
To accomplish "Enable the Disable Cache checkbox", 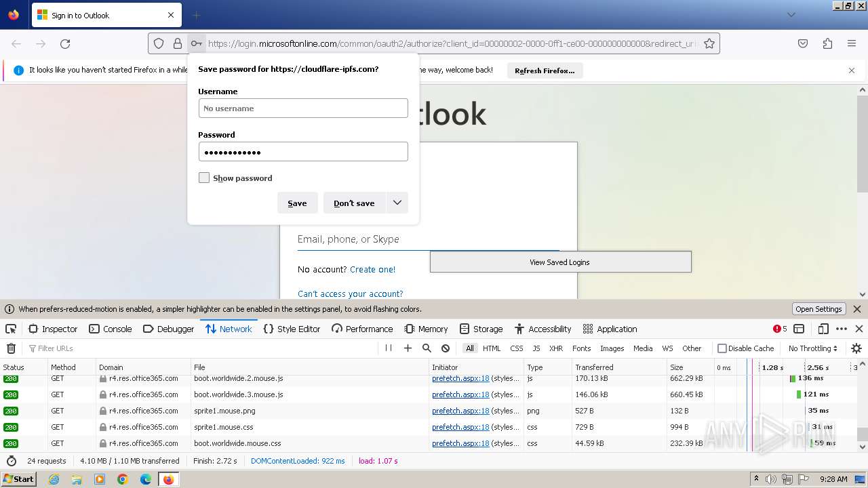I will (x=722, y=348).
